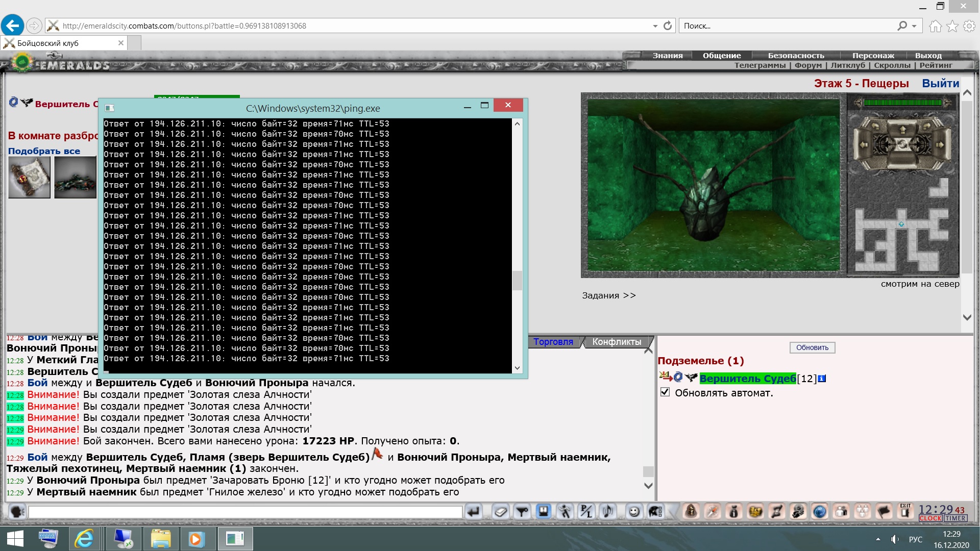This screenshot has height=551, width=980.
Task: Switch to the 'Конфликты' chat tab
Action: tap(617, 342)
